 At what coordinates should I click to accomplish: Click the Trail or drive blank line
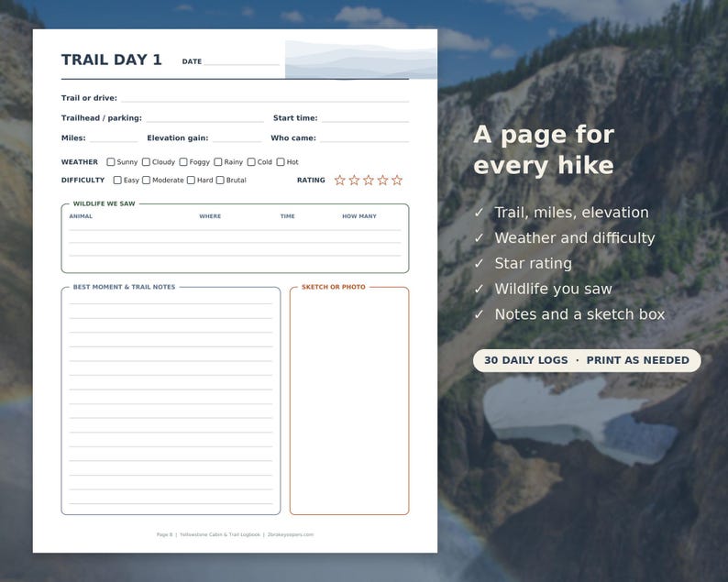pos(265,100)
